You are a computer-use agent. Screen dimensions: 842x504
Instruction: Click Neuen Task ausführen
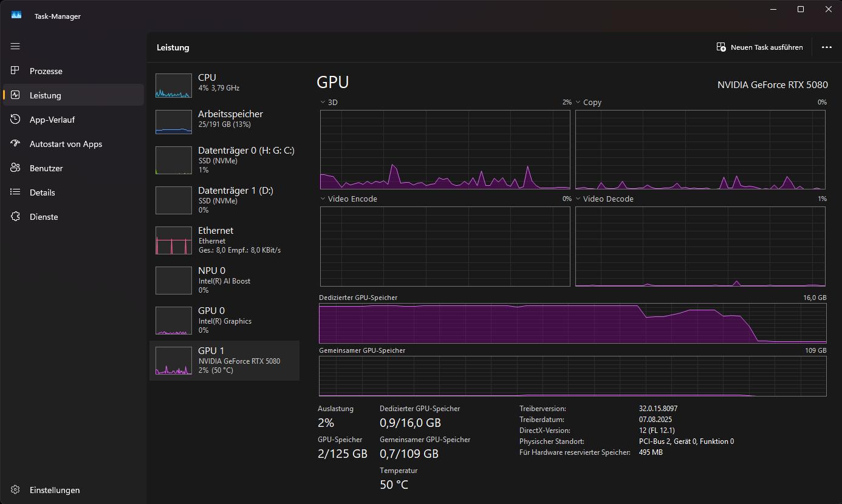point(759,47)
